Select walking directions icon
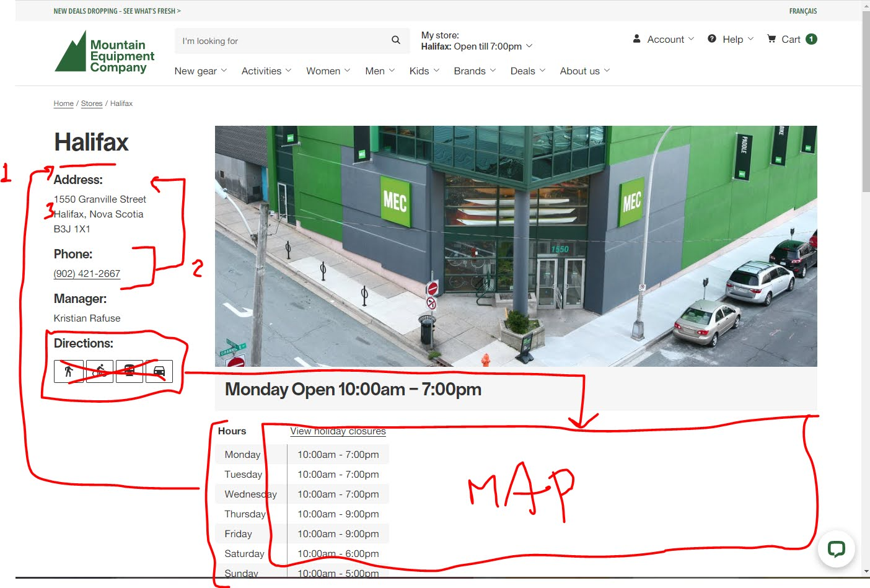 tap(68, 371)
